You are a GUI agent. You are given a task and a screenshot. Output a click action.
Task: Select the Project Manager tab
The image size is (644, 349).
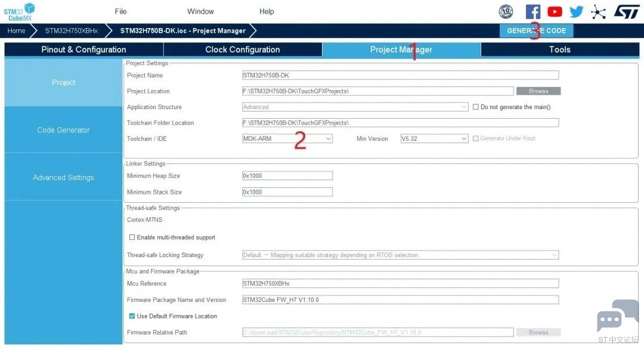coord(401,50)
